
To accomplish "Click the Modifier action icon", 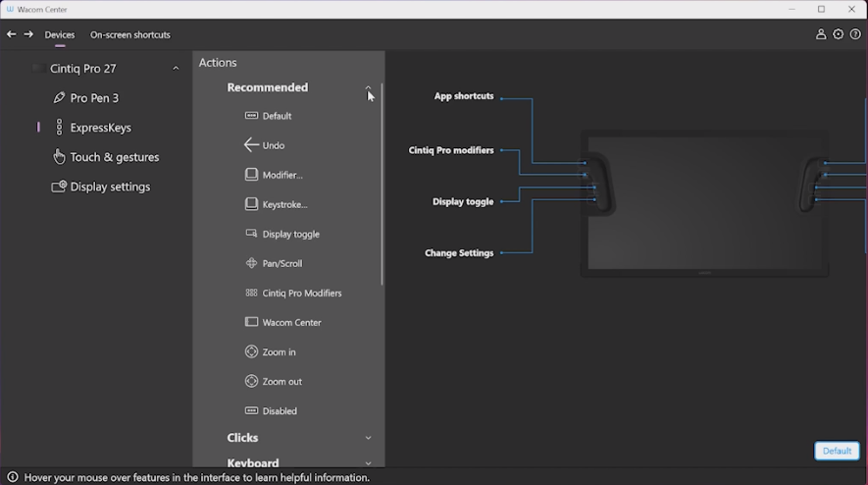I will 251,175.
